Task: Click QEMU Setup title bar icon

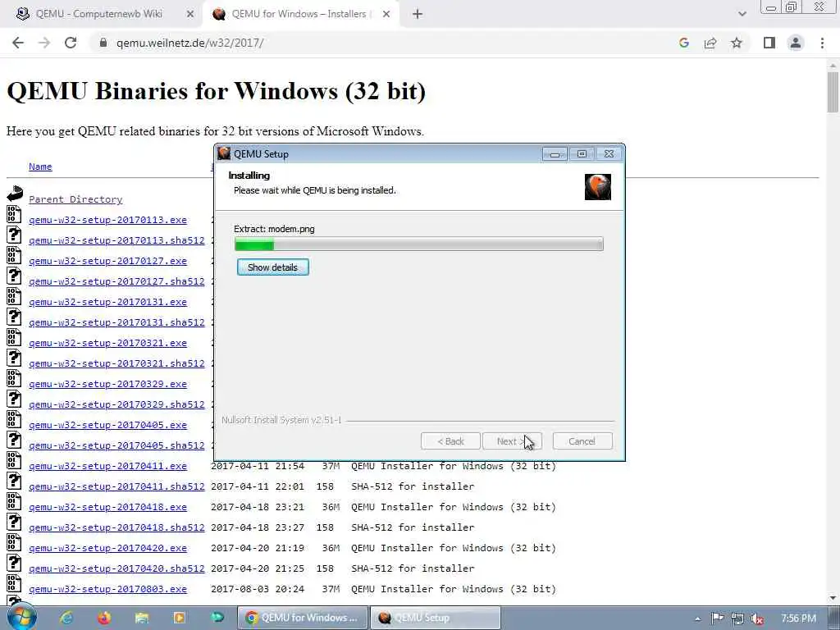Action: pos(224,153)
